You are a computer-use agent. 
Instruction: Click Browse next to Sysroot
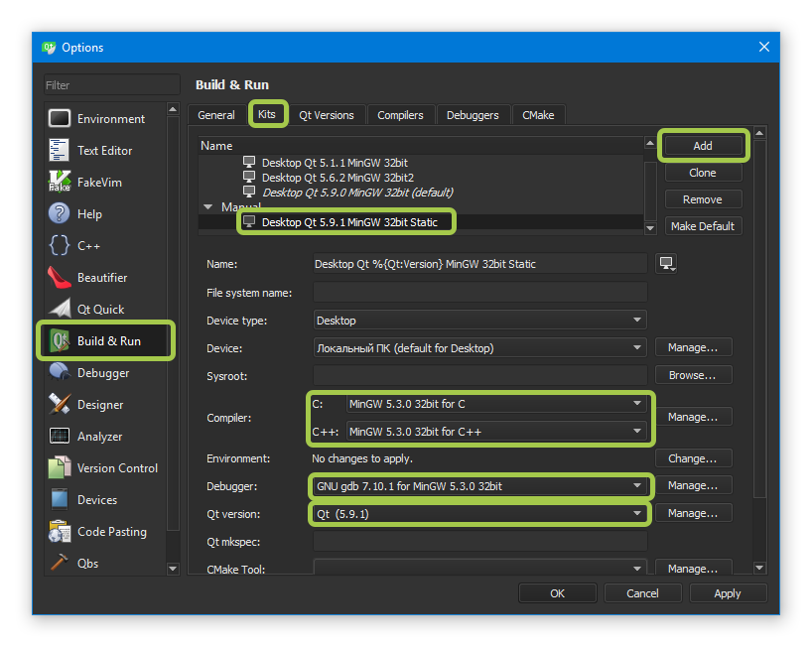[x=693, y=375]
